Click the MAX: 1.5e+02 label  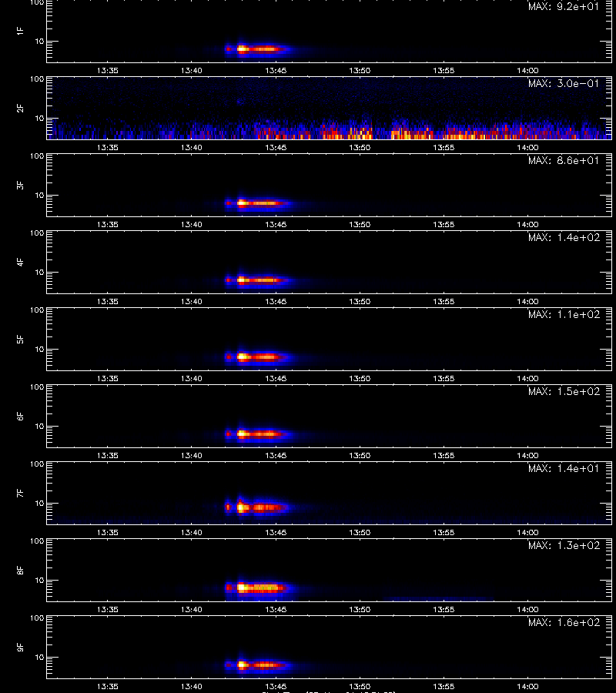pyautogui.click(x=564, y=391)
